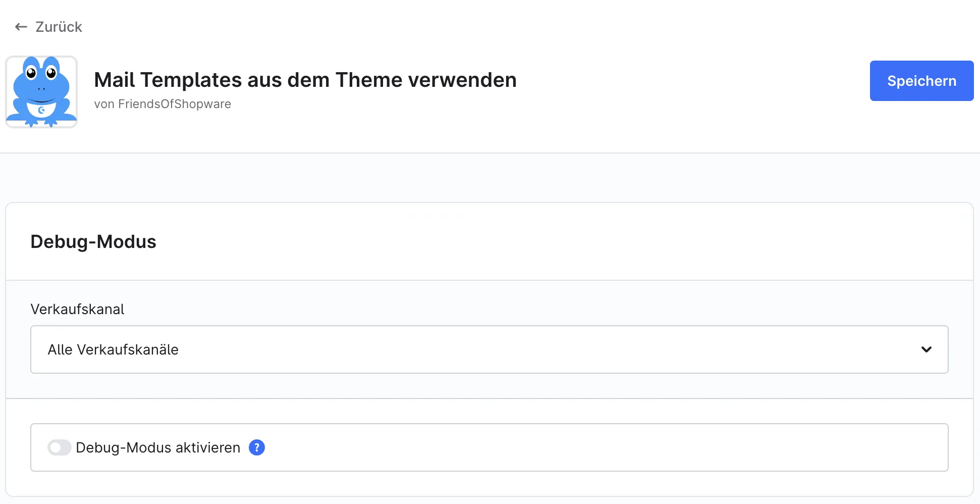
Task: Open the Verkaufskanal dropdown
Action: click(489, 349)
